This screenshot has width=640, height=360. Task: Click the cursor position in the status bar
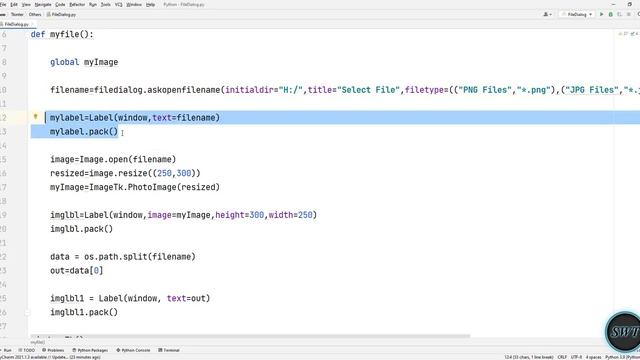pyautogui.click(x=529, y=357)
